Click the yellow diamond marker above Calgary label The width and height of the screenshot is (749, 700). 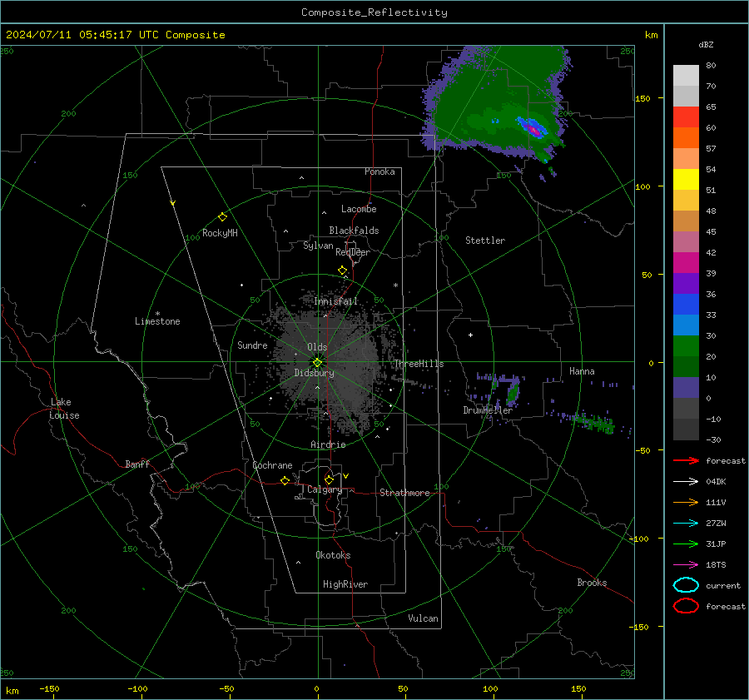[329, 479]
